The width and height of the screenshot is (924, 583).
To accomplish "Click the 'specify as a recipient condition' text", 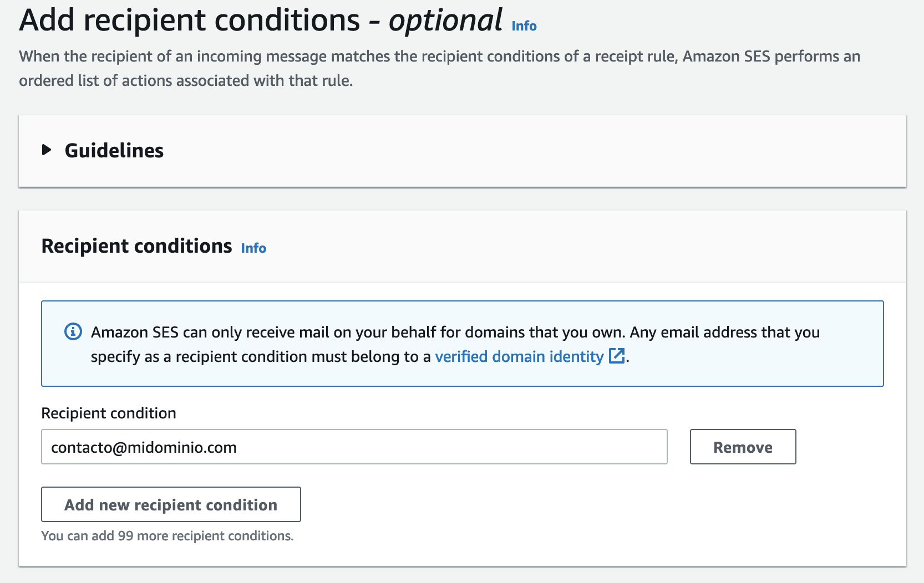I will click(261, 357).
